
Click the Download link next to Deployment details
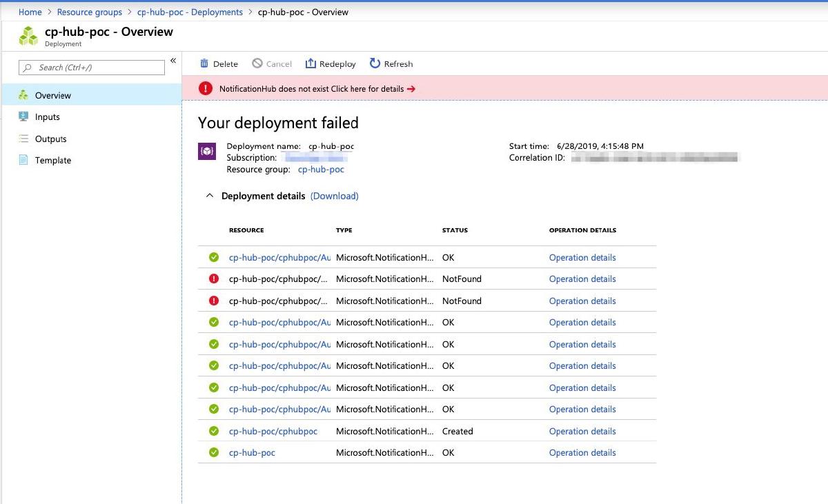point(334,196)
